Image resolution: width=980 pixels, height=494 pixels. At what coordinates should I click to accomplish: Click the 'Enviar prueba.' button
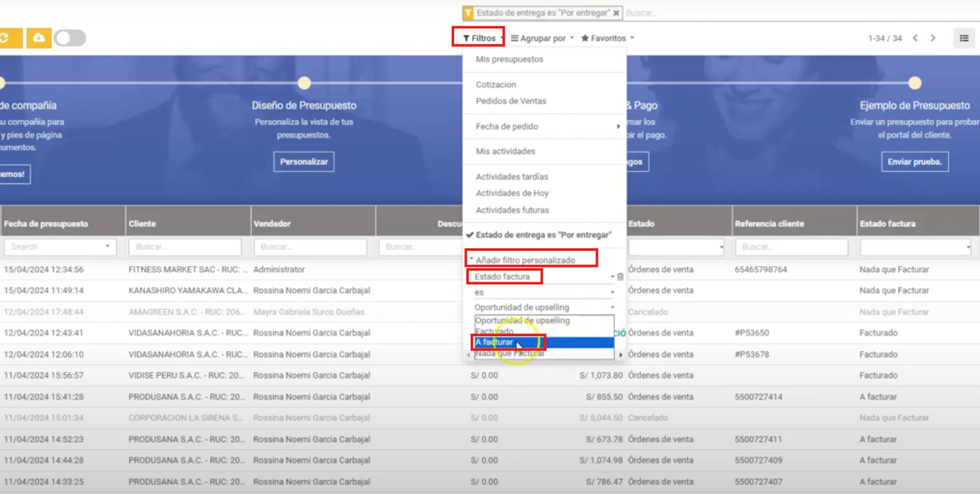pos(914,162)
